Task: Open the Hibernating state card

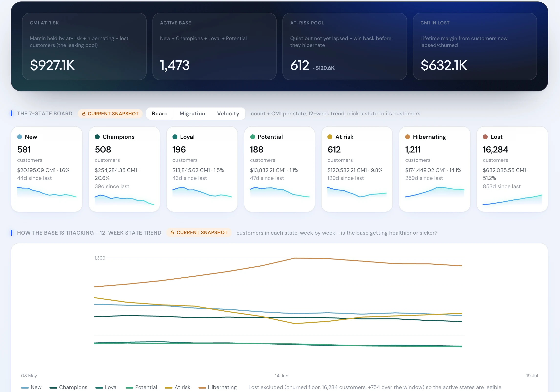Action: tap(435, 169)
